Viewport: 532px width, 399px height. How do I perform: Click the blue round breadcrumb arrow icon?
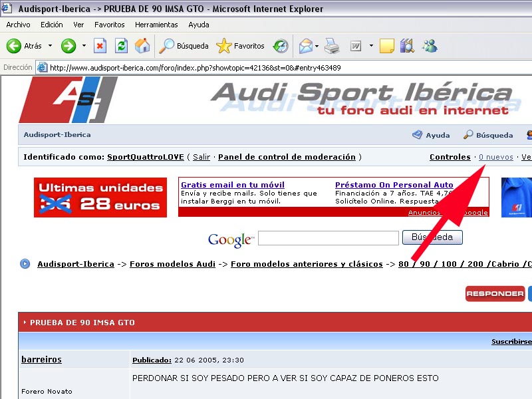[x=25, y=263]
